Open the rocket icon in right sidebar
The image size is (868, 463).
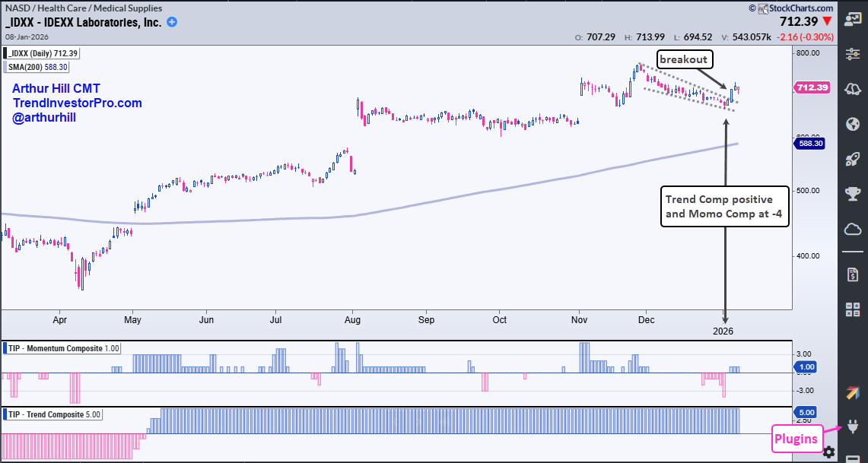coord(852,159)
